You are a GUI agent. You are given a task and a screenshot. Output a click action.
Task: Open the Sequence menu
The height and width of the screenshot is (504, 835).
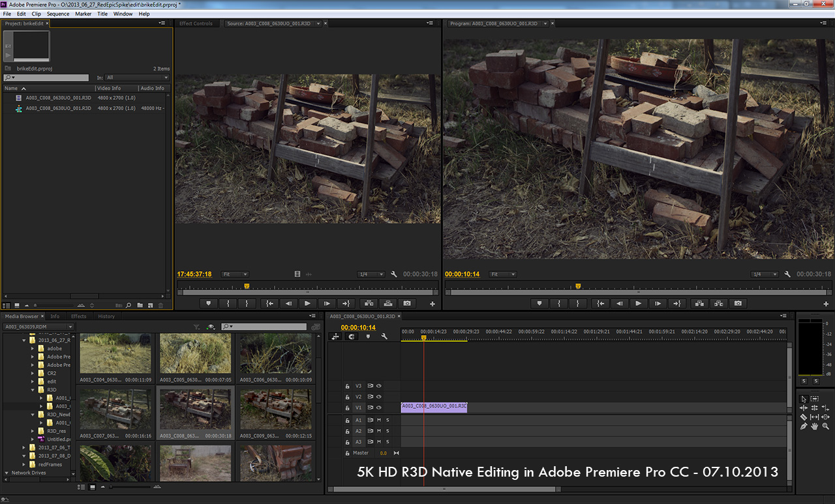[58, 14]
